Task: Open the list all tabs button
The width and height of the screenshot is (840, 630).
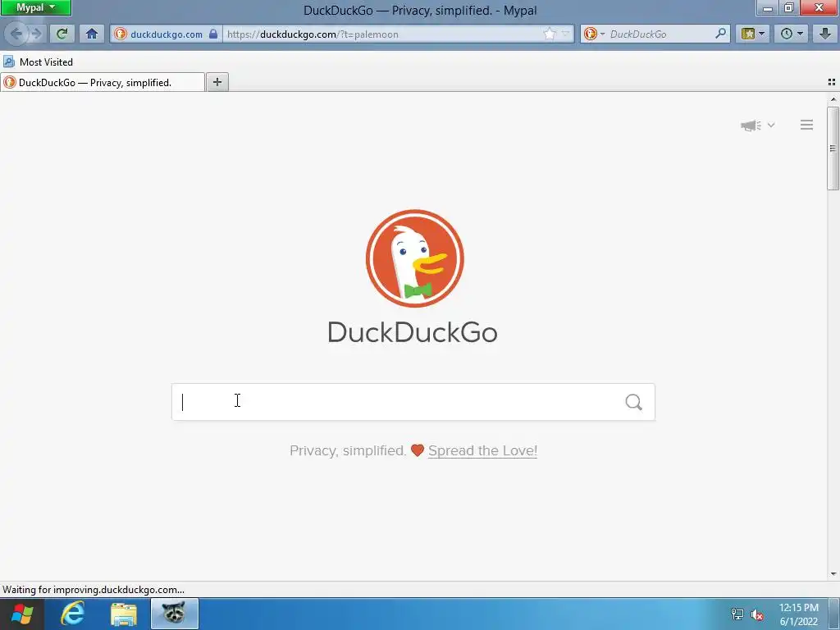Action: [832, 82]
